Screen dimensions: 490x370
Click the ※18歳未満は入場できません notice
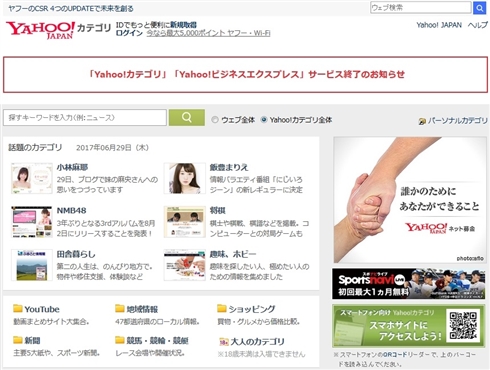point(261,354)
